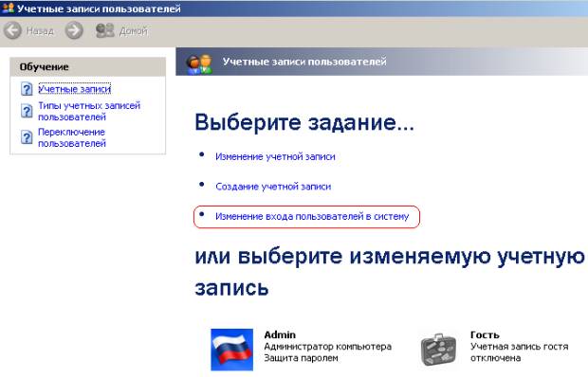
Task: Click the Home users icon (Домой)
Action: pos(104,30)
